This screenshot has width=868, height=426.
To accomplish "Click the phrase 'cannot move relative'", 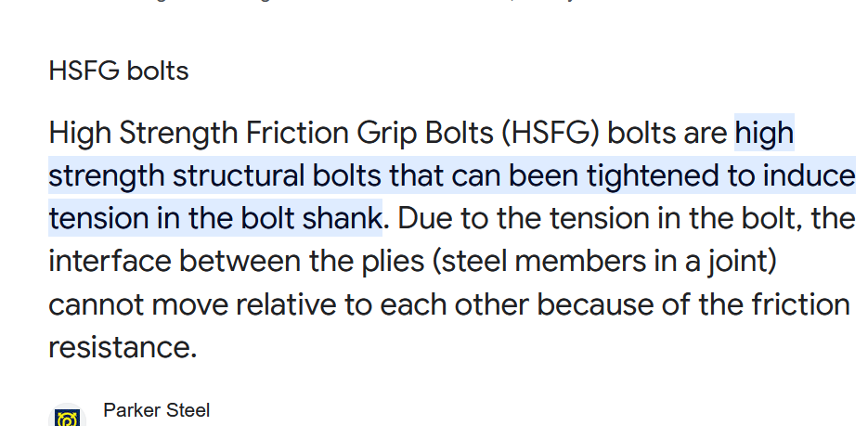I will [192, 304].
